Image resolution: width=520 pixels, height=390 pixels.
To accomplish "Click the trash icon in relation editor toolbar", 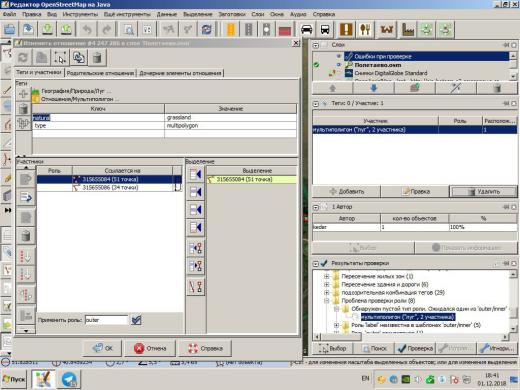I will (97, 58).
